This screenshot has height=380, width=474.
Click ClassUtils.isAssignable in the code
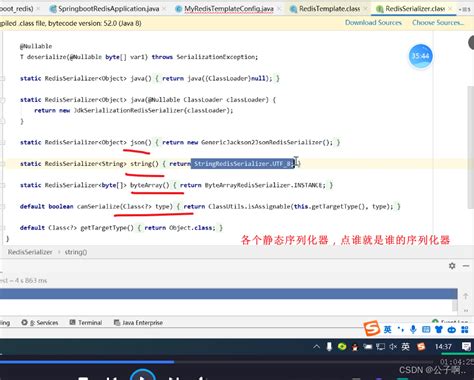249,206
